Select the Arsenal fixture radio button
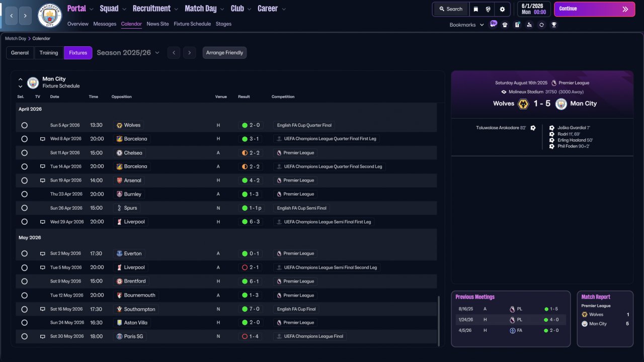This screenshot has width=644, height=362. (24, 180)
